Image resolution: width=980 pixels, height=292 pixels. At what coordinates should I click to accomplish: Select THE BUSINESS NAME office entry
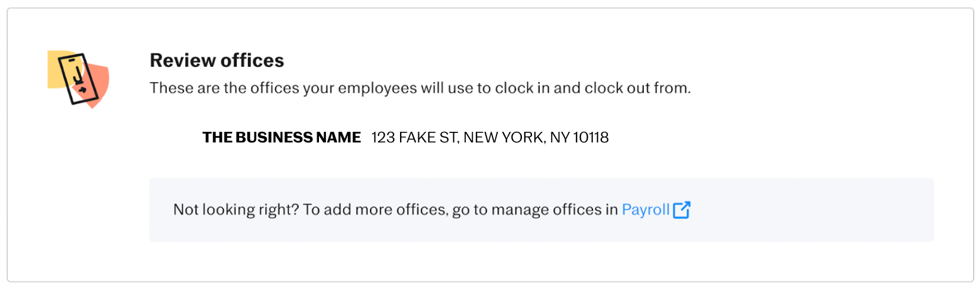pos(282,137)
